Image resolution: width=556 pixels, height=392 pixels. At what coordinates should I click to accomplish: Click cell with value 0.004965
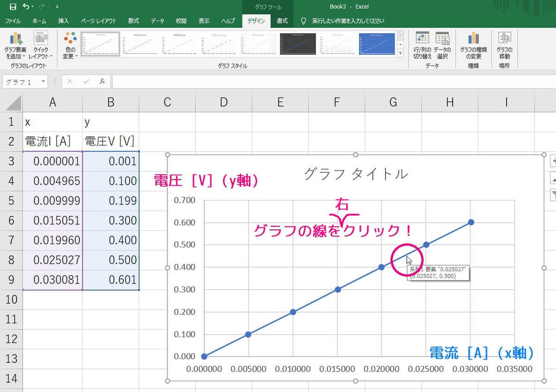pos(52,181)
